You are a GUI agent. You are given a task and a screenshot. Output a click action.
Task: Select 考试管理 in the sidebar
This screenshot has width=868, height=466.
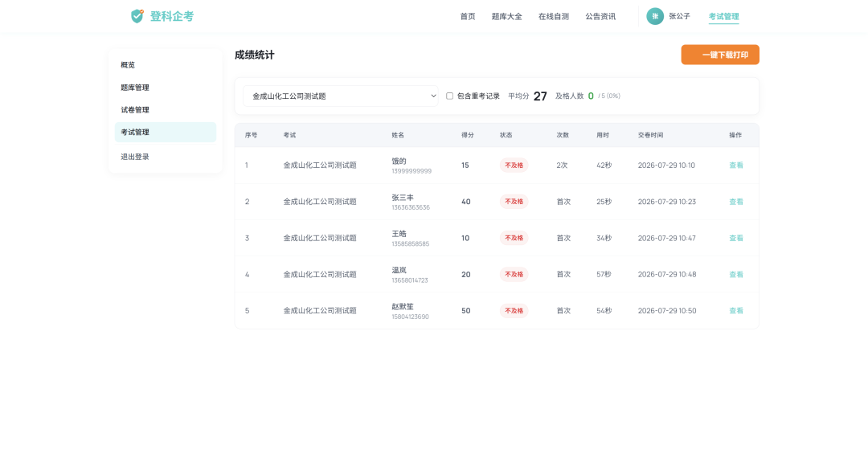(x=166, y=133)
